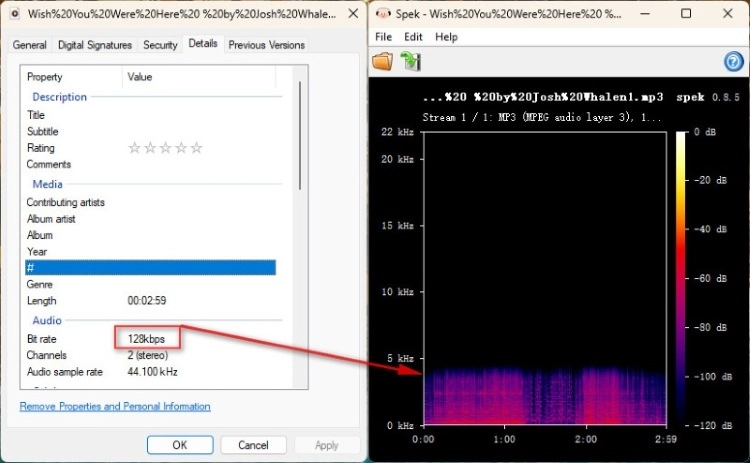Open Spek help question mark icon
750x463 pixels.
[x=733, y=62]
